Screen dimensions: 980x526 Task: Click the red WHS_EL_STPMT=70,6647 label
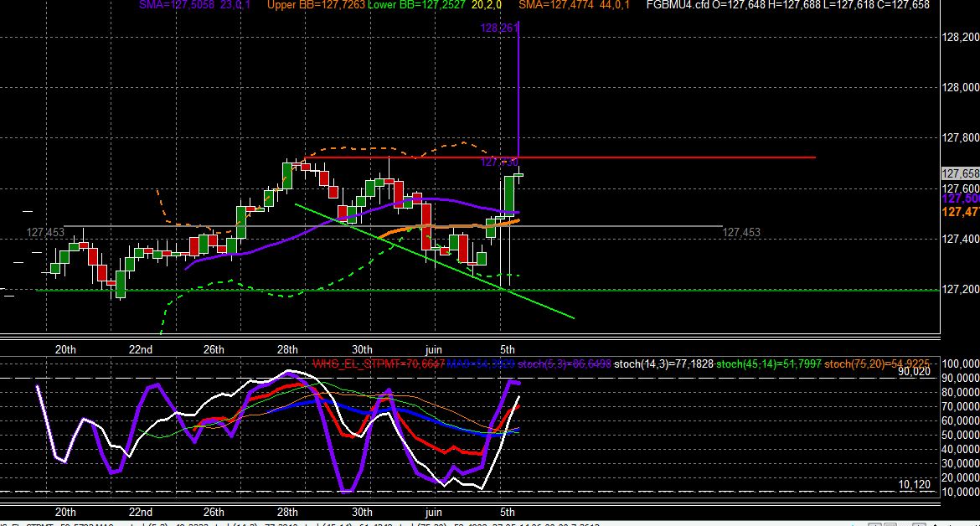click(x=379, y=364)
